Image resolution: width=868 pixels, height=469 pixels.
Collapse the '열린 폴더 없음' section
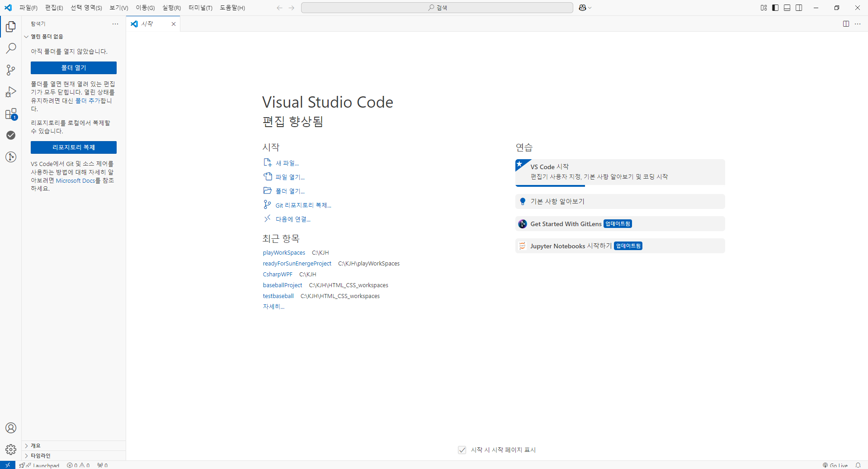tap(74, 37)
